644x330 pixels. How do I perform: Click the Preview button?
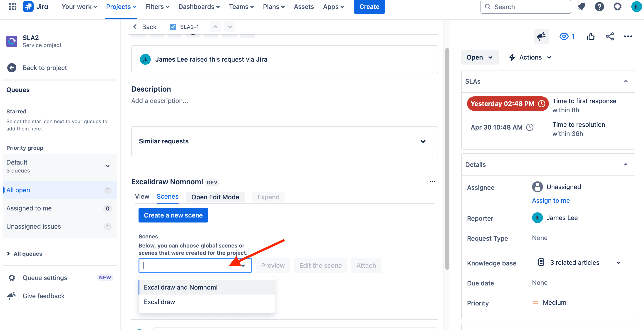(273, 265)
